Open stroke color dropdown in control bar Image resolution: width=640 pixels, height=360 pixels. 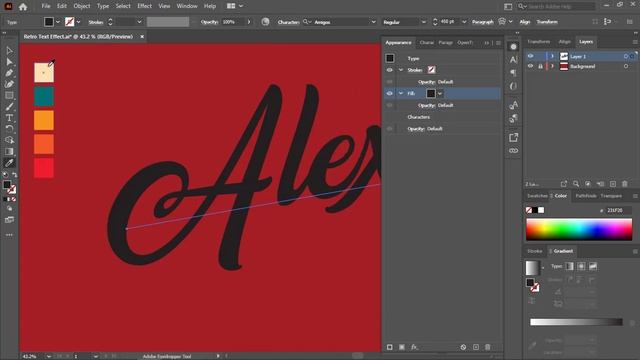78,22
